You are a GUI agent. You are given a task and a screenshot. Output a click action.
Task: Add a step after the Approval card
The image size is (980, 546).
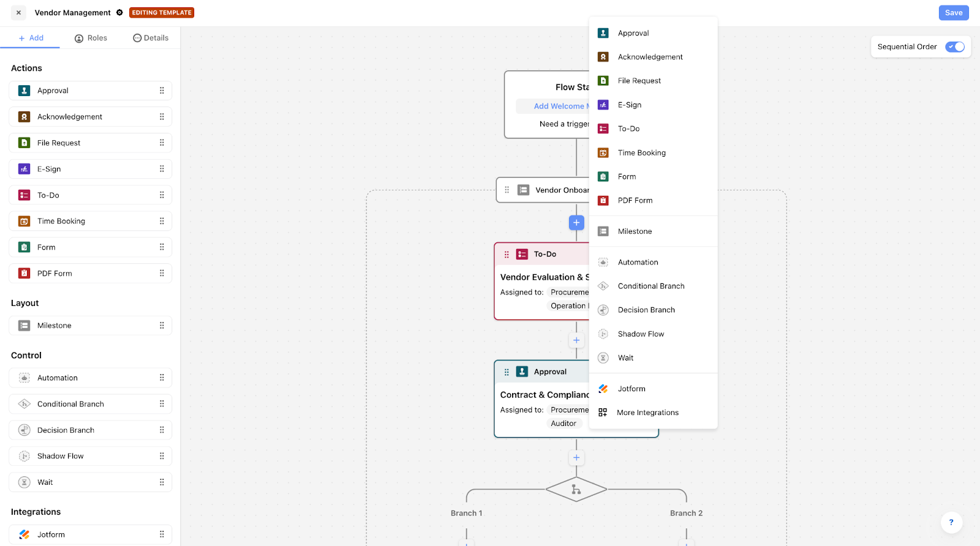pyautogui.click(x=576, y=458)
